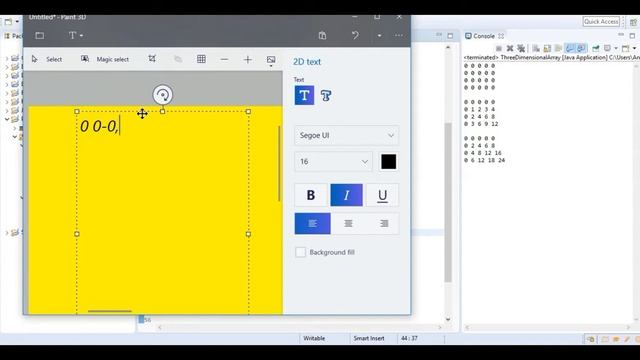Choose the Magic select tool
Viewport: 640px width, 360px height.
point(105,59)
